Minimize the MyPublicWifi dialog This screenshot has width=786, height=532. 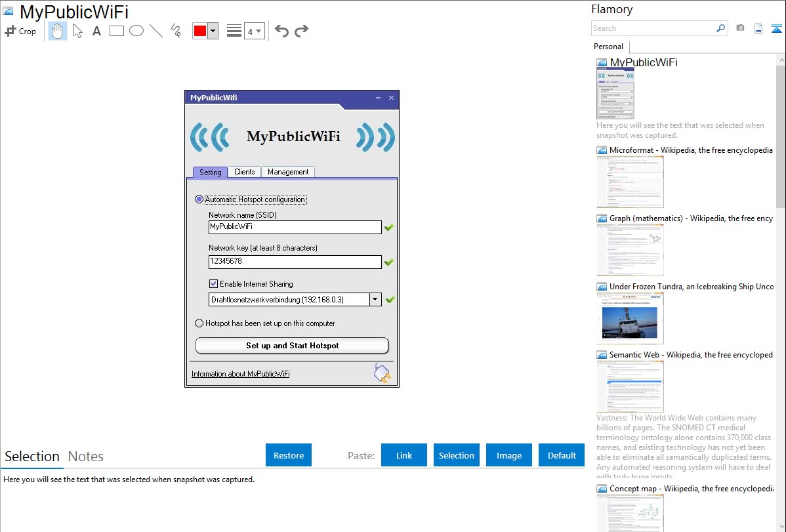378,98
